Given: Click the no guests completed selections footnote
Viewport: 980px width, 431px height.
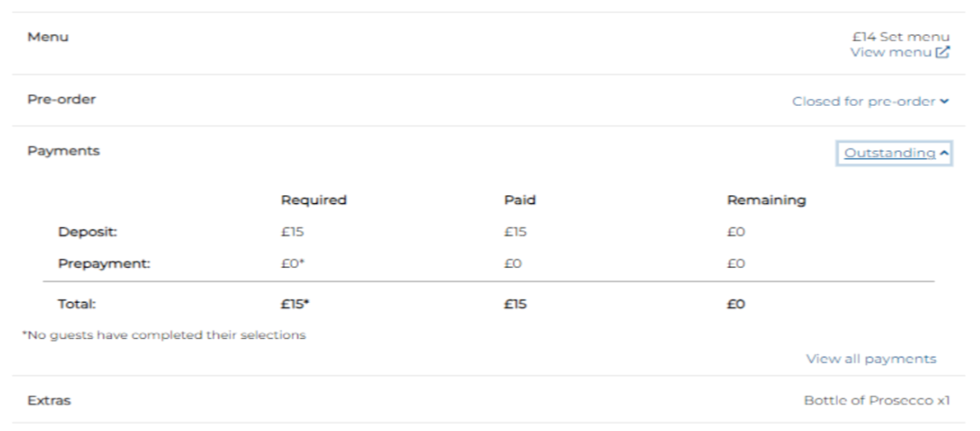Looking at the screenshot, I should tap(163, 335).
